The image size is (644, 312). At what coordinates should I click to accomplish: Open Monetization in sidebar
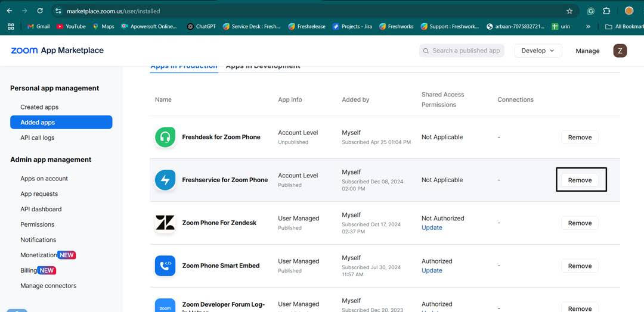pos(39,255)
